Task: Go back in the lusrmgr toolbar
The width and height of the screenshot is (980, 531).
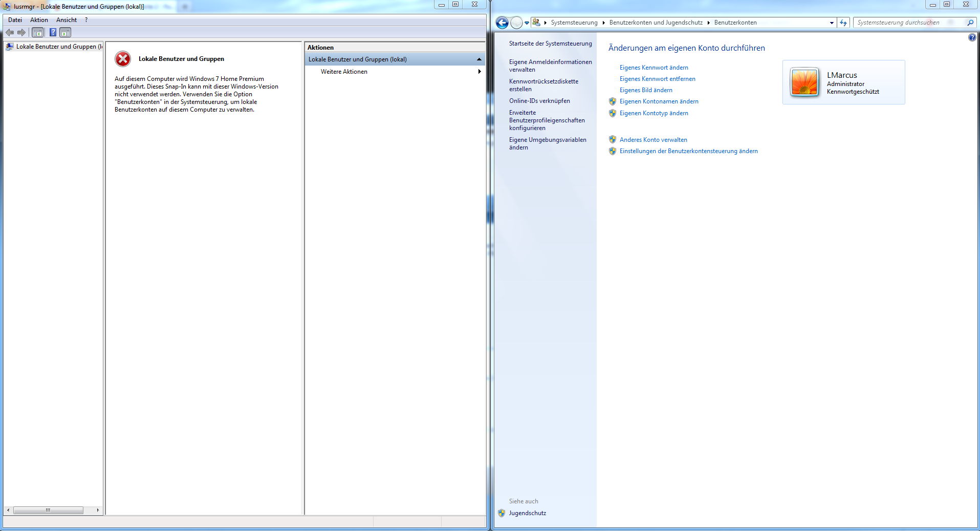Action: (10, 33)
